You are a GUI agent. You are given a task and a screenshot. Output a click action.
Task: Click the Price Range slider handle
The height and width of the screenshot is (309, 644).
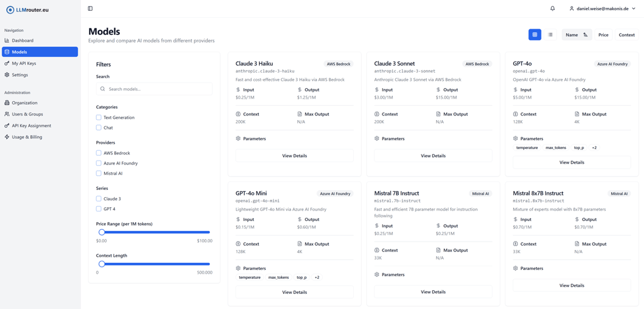pos(101,232)
